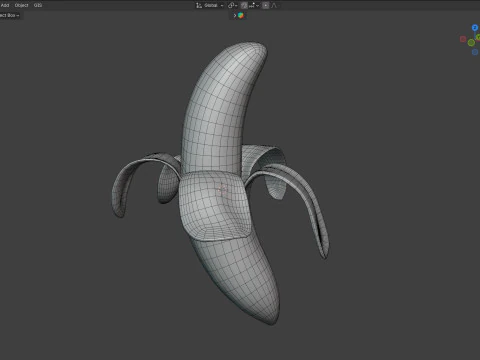Click the transform orientation axes icon
Screen dimensions: 480x360
[199, 5]
